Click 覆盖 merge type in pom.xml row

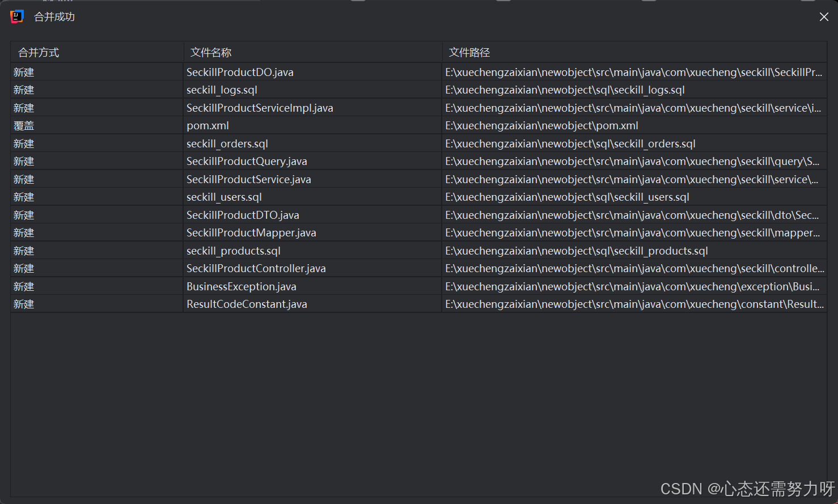click(24, 125)
